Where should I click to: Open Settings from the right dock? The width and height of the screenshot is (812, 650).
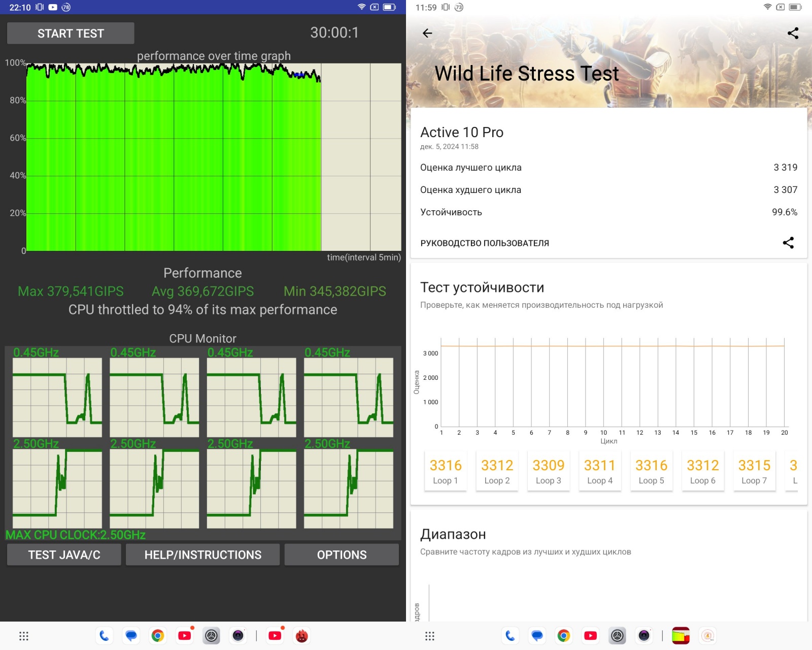coord(618,636)
